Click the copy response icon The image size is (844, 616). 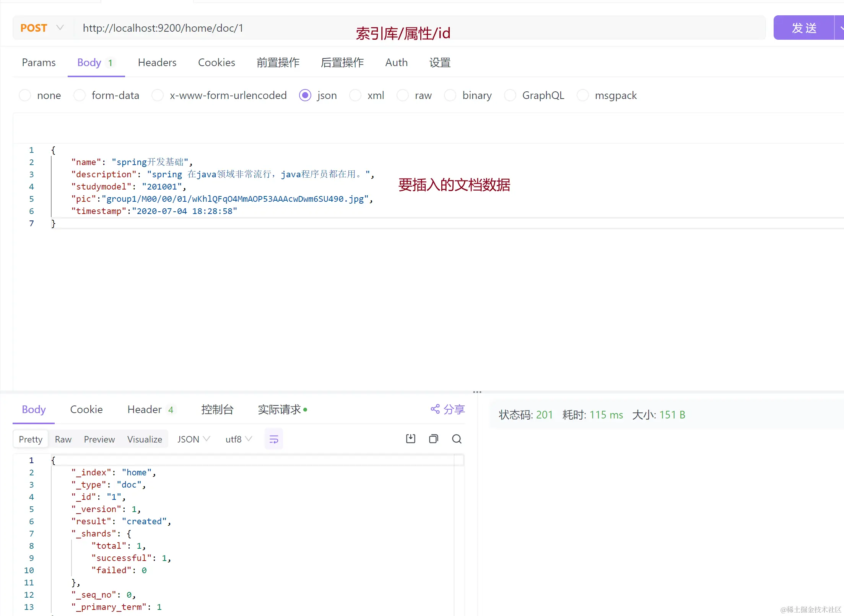tap(433, 439)
